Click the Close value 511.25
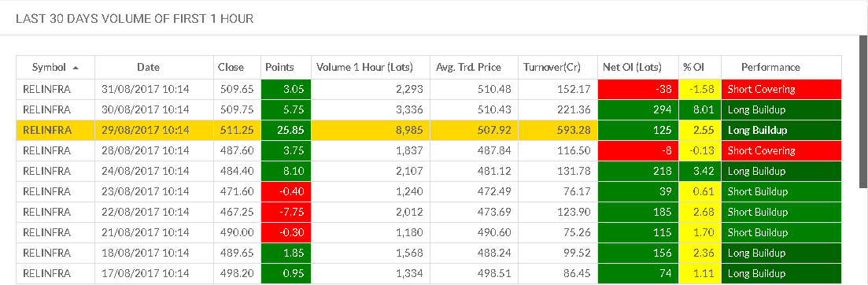Screen dimensions: 868x285 pyautogui.click(x=237, y=130)
